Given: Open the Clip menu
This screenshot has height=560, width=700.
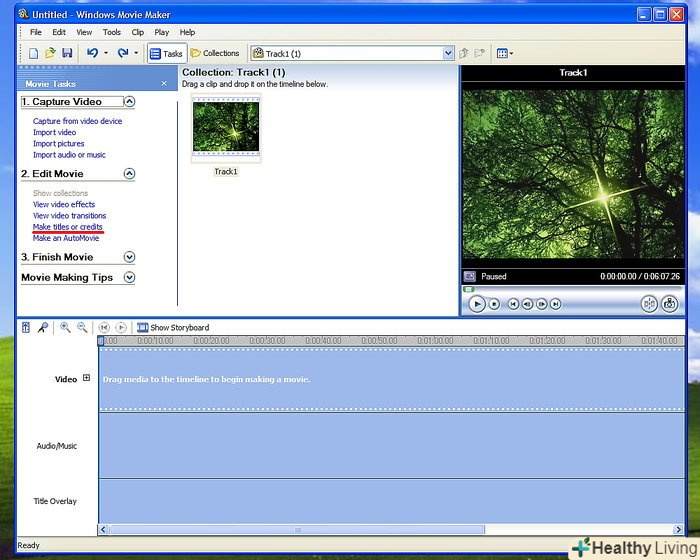Looking at the screenshot, I should tap(138, 32).
